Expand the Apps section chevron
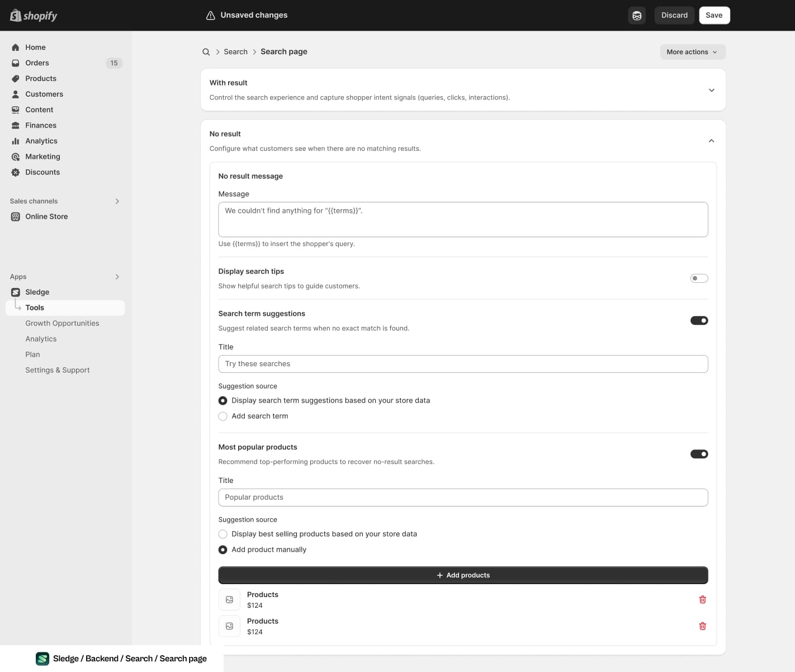Screen dimensions: 795x672 click(117, 277)
